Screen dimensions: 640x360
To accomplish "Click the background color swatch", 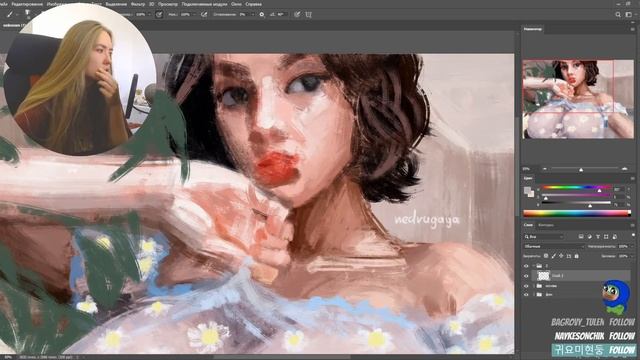I will 531,194.
